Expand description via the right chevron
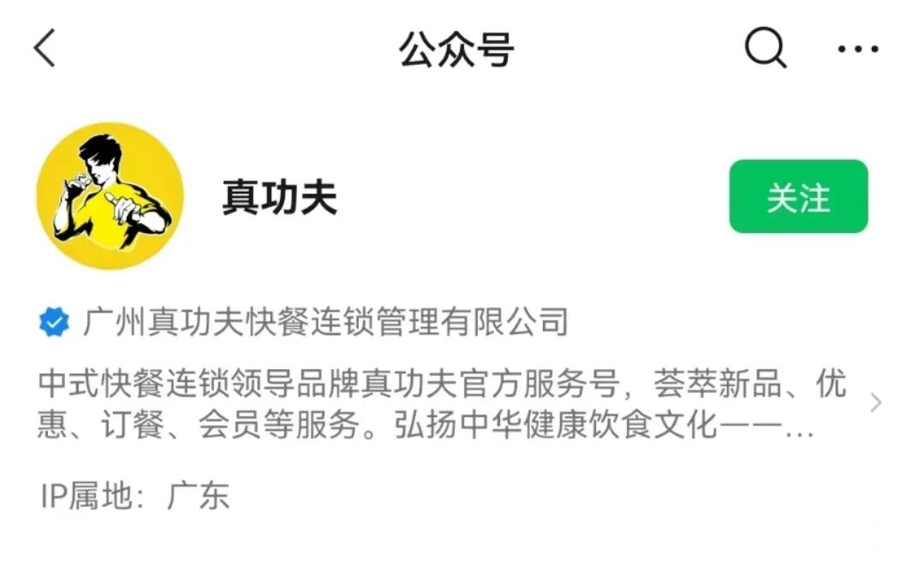 coord(876,403)
